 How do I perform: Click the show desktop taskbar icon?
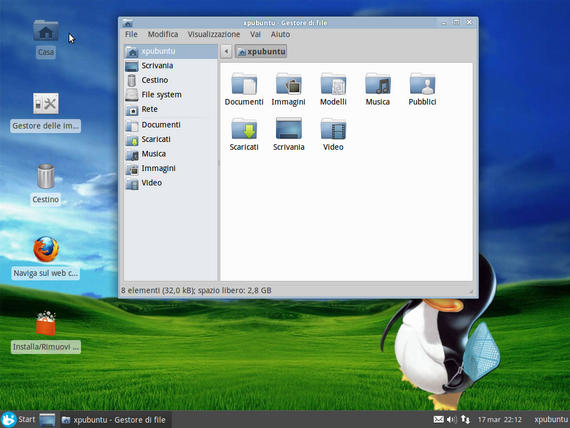(x=47, y=420)
